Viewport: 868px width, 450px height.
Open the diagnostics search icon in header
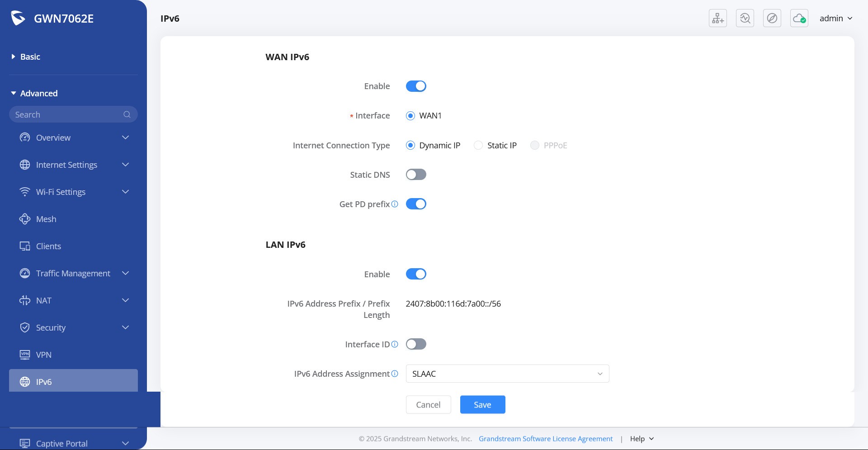pos(745,19)
